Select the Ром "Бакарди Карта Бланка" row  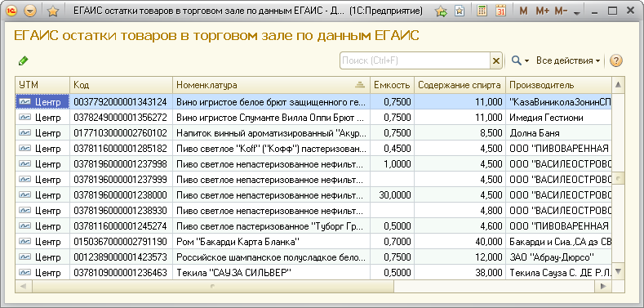click(313, 241)
